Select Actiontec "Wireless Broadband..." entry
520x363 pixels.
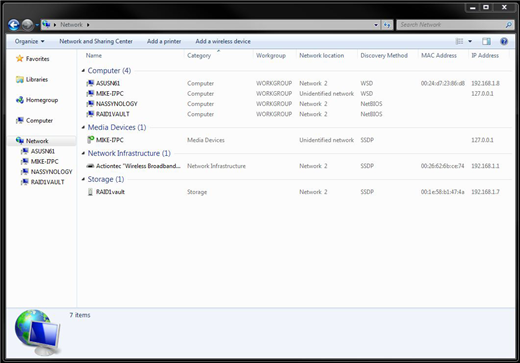138,166
